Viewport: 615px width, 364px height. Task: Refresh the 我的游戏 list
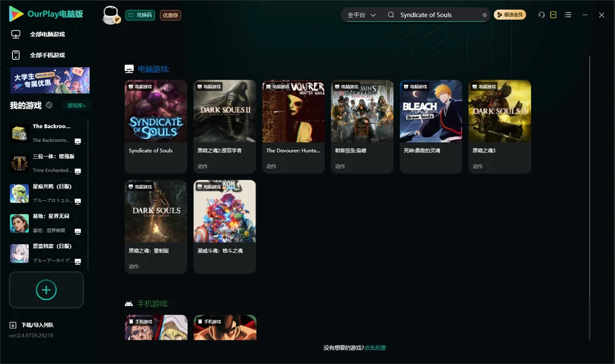(49, 105)
